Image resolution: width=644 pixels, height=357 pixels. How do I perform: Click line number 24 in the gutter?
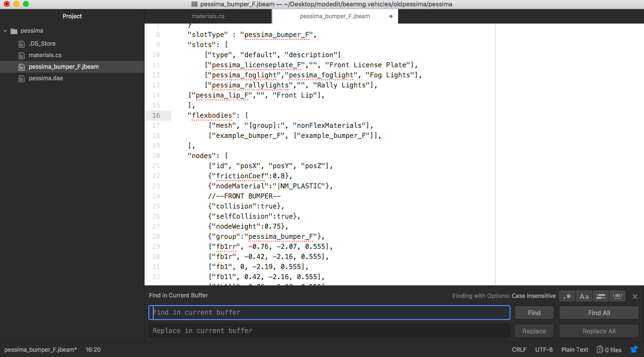coord(156,196)
